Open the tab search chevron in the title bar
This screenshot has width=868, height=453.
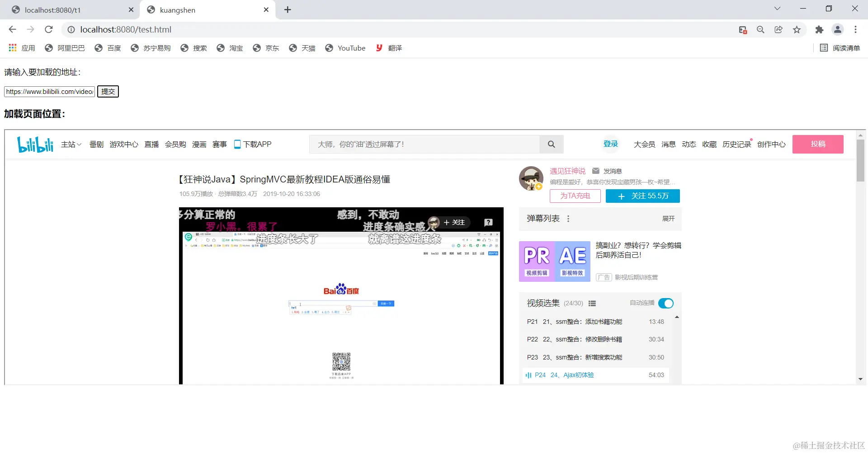pyautogui.click(x=777, y=8)
